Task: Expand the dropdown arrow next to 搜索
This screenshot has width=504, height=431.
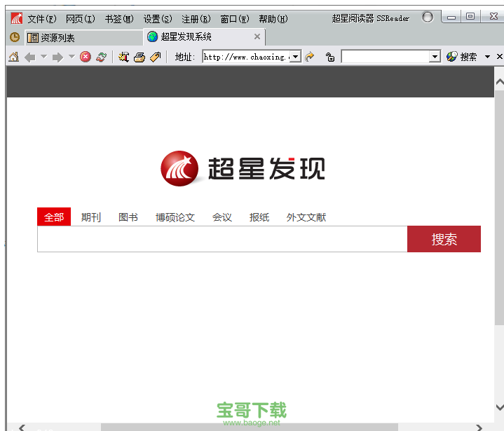Action: click(x=487, y=57)
